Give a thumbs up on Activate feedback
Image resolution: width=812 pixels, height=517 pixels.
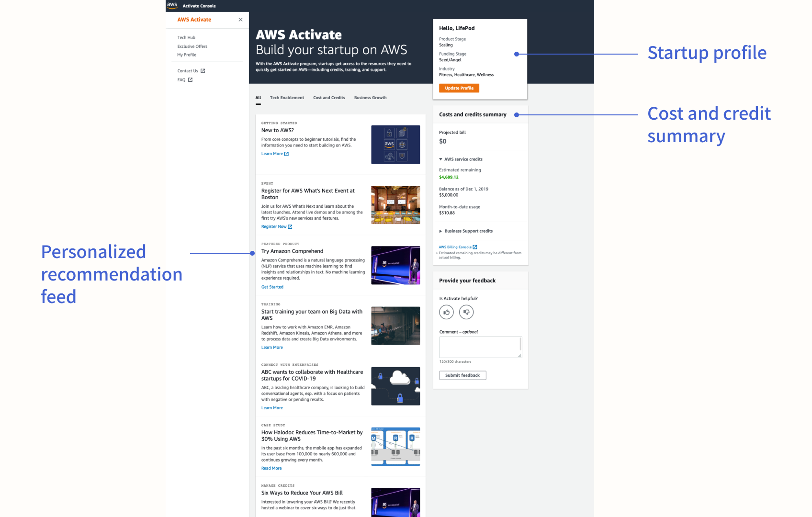pos(446,312)
